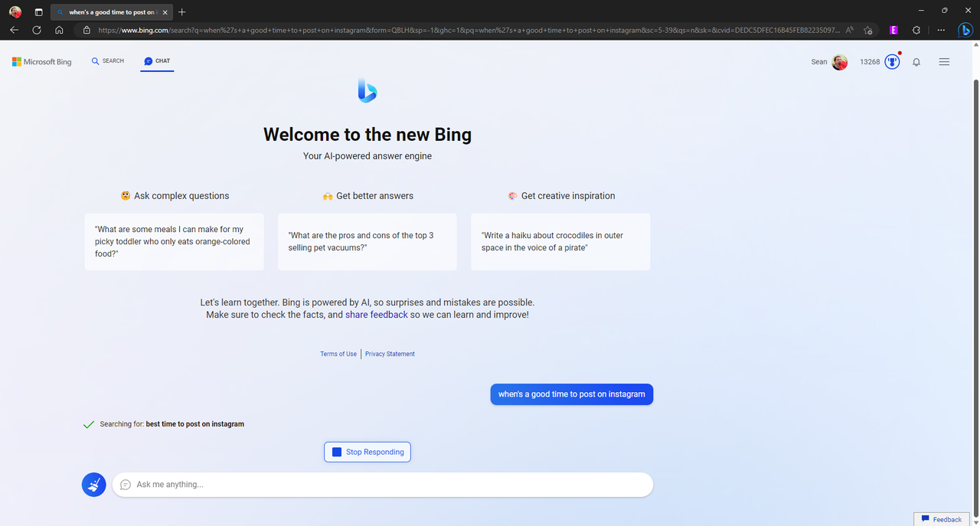Close the Instagram search browser tab
Viewport: 980px width, 526px height.
pos(165,12)
